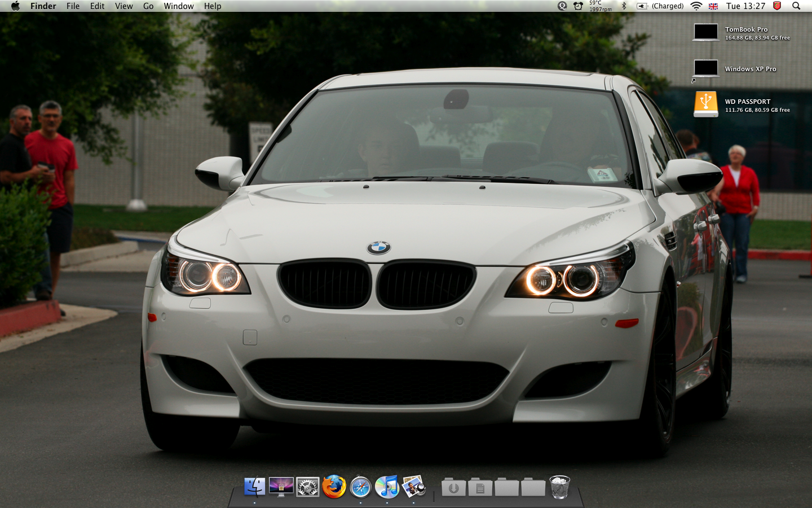Click the 164.88 GB, 83.94 GB free text
Screen dimensions: 812x508
(x=757, y=38)
